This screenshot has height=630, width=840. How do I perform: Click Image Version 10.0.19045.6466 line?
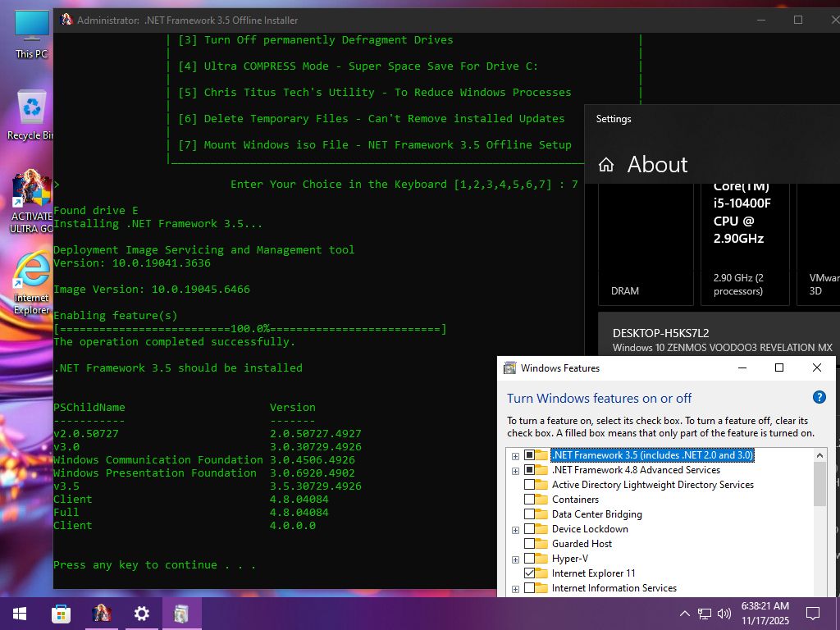pos(152,290)
